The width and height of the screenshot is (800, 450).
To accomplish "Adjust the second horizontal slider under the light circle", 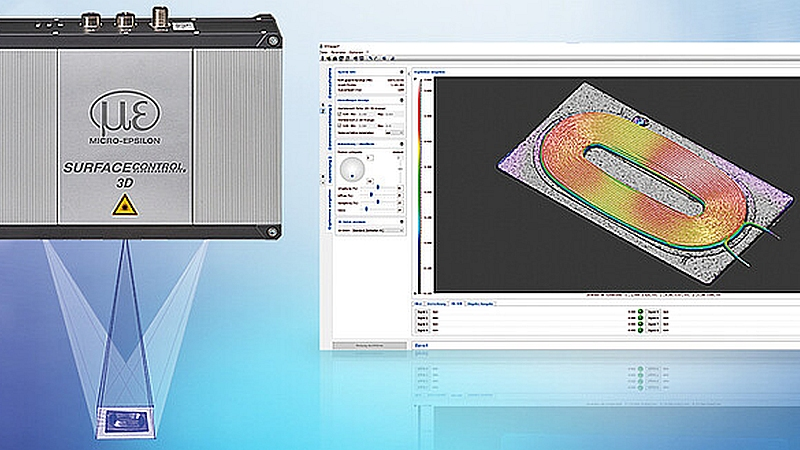I will coord(372,195).
